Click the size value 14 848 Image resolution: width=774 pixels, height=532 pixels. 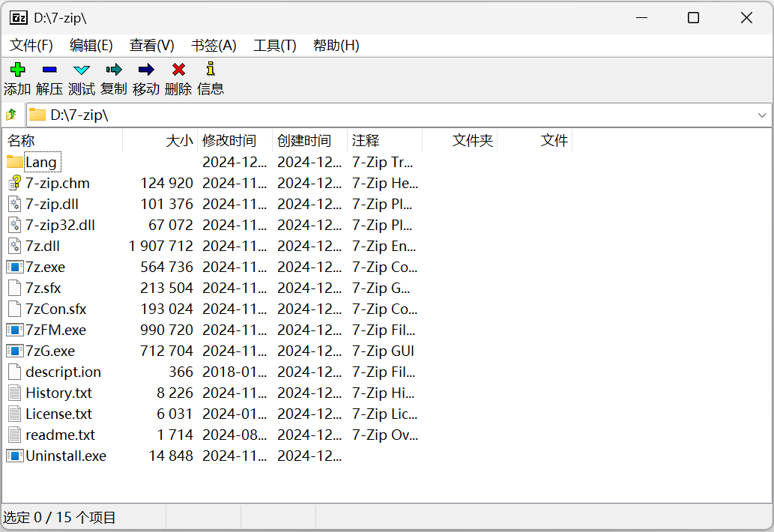171,456
